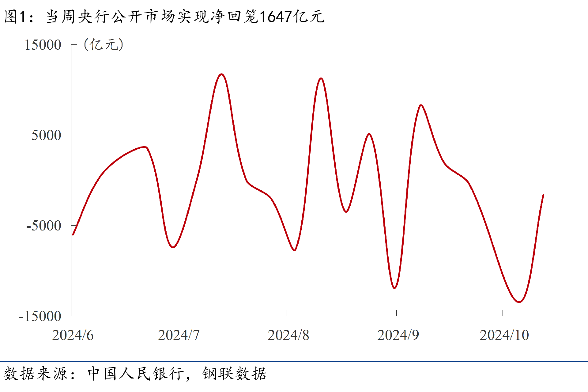Click the tick mark above 2024/9
Image resolution: width=588 pixels, height=392 pixels.
click(x=396, y=313)
